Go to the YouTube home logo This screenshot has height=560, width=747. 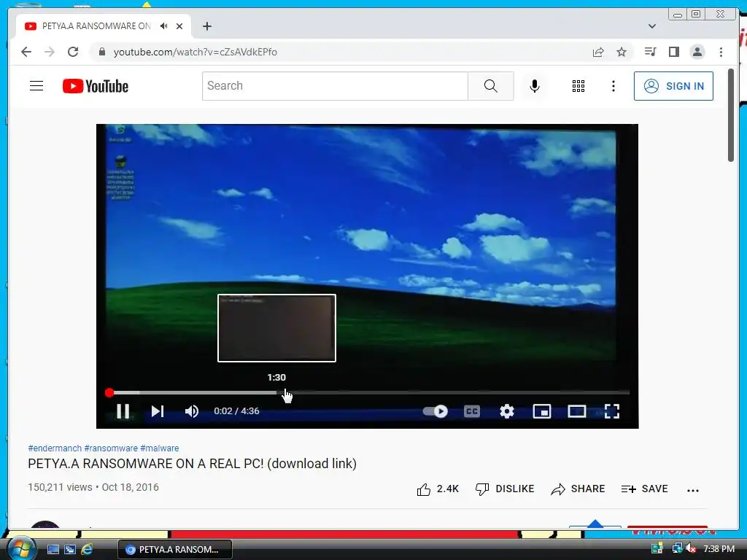[96, 86]
